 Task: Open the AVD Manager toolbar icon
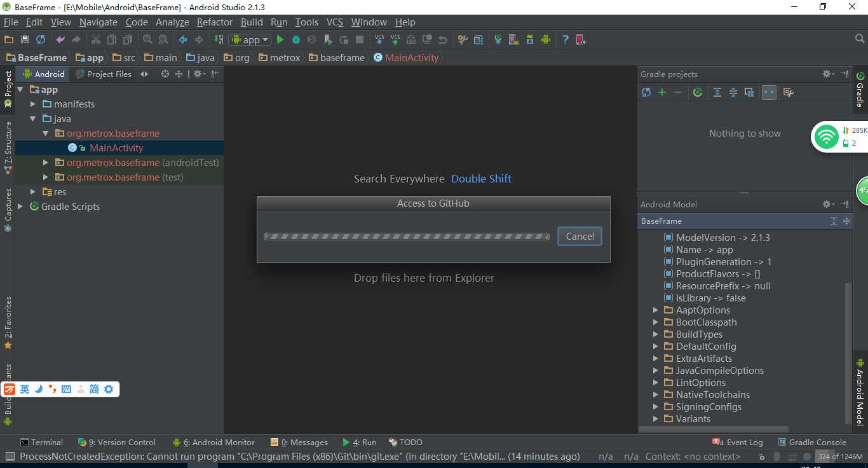pos(514,39)
